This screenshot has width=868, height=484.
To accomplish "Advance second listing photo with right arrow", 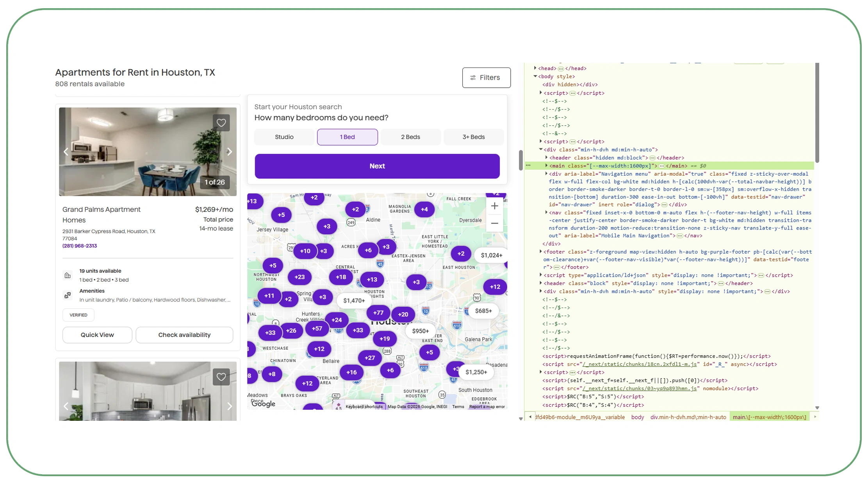I will pyautogui.click(x=230, y=406).
